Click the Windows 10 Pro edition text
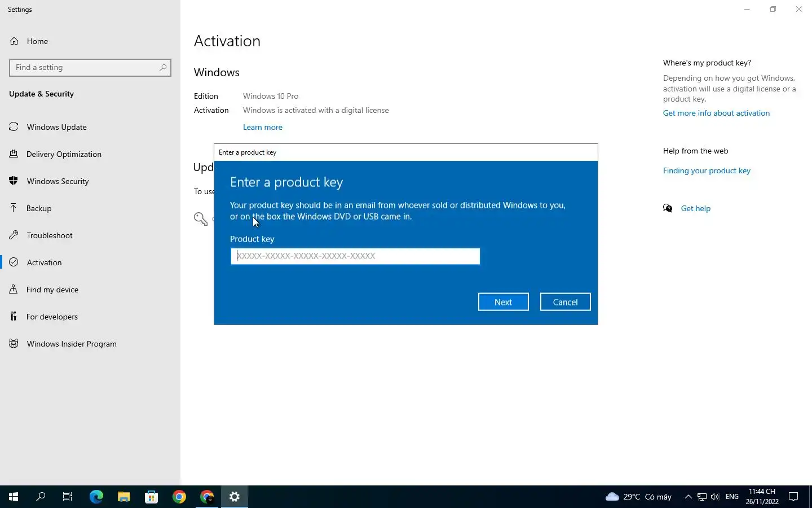This screenshot has height=508, width=812. point(271,96)
